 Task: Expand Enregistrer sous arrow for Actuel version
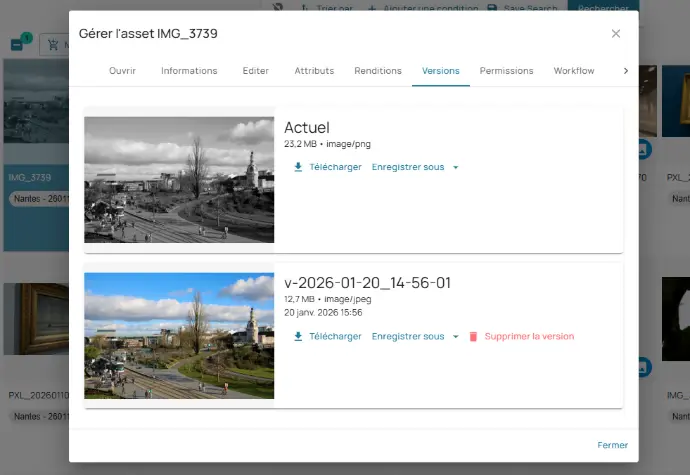[456, 167]
